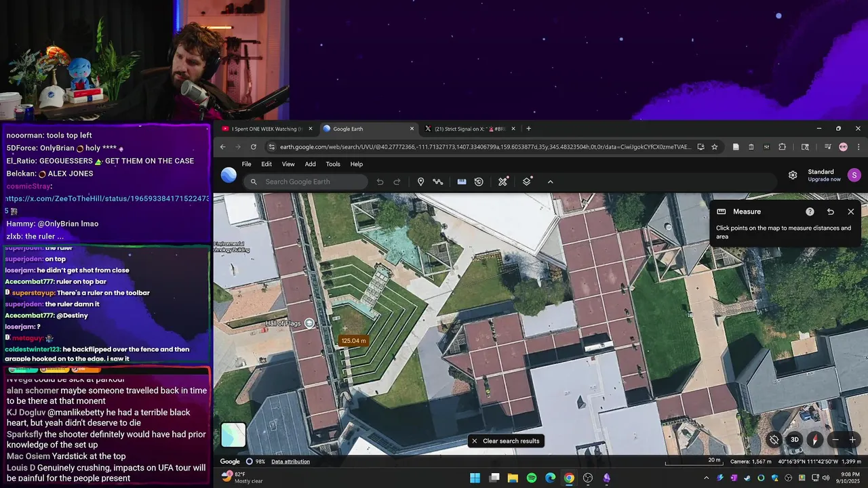Open the Add menu
Screen dimensions: 868x488
pos(310,164)
